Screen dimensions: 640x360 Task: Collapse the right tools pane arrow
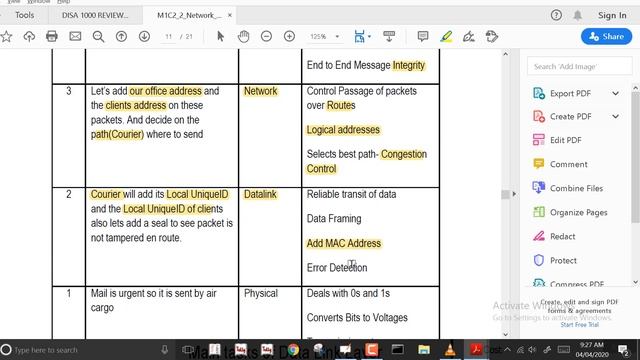click(x=514, y=194)
